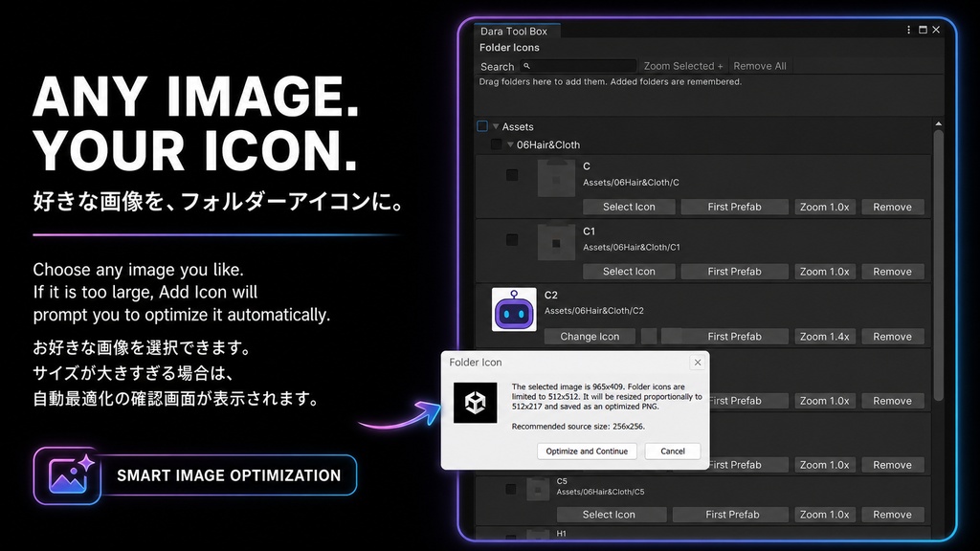Close the Folder Icon dialog with X

tap(698, 363)
